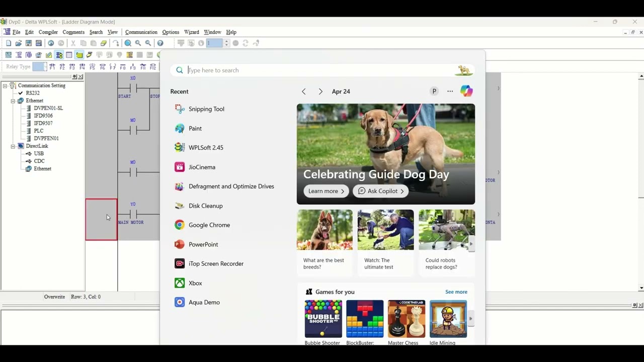Open the Comments menu
The width and height of the screenshot is (644, 362).
point(73,32)
